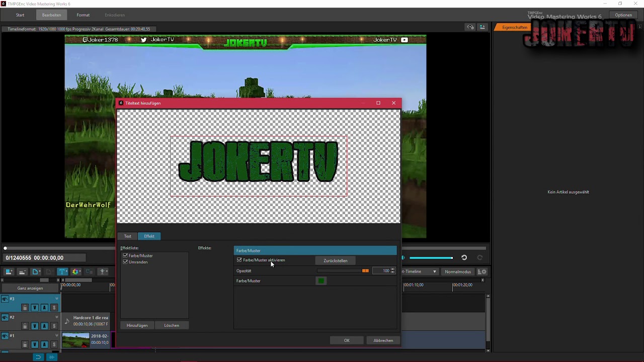Screen dimensions: 644x362
Task: Toggle the V video button on track #1
Action: (x=34, y=344)
